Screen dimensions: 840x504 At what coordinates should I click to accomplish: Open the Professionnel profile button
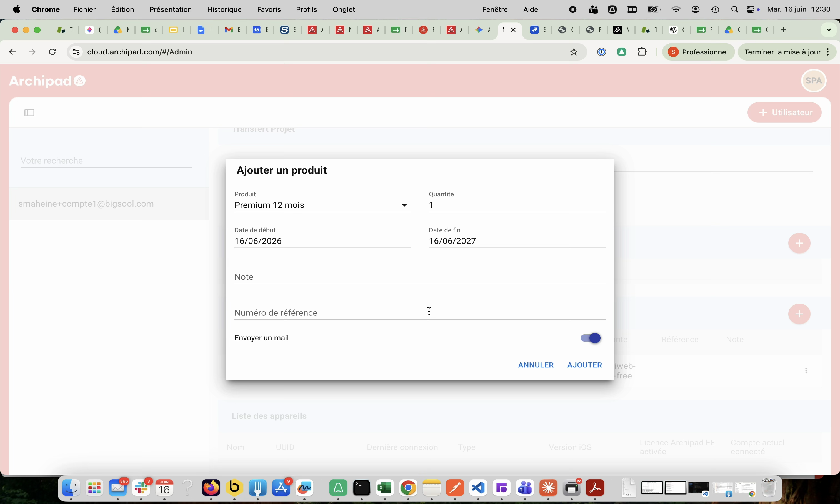click(698, 52)
